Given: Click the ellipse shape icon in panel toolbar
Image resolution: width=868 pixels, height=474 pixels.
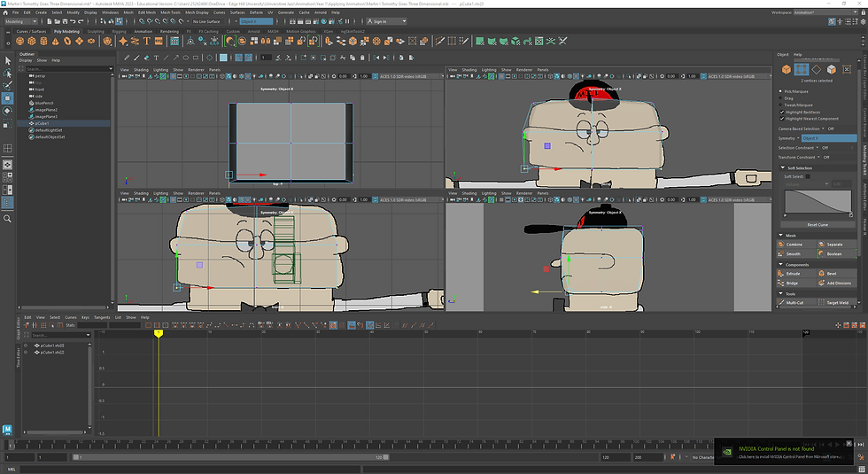Looking at the screenshot, I should 186,58.
